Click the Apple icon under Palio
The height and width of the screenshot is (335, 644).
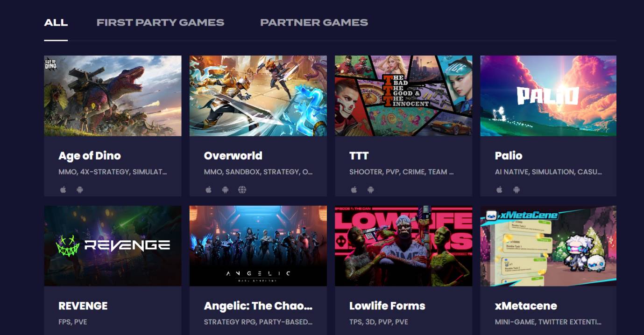coord(499,189)
